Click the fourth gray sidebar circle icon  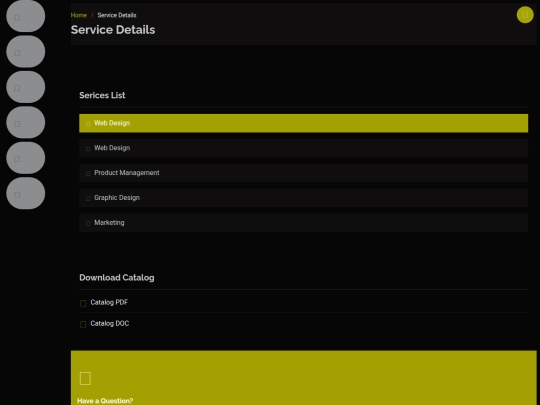coord(25,123)
